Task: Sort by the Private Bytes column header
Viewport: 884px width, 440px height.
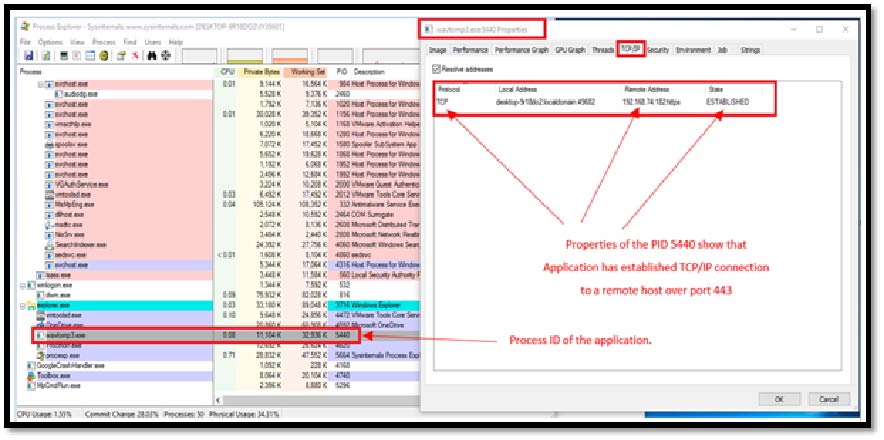Action: click(x=260, y=72)
